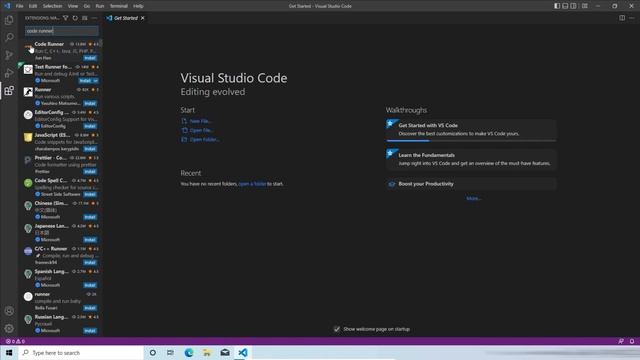Toggle Show welcome page on startup
Viewport: 640px width, 360px height.
[337, 329]
